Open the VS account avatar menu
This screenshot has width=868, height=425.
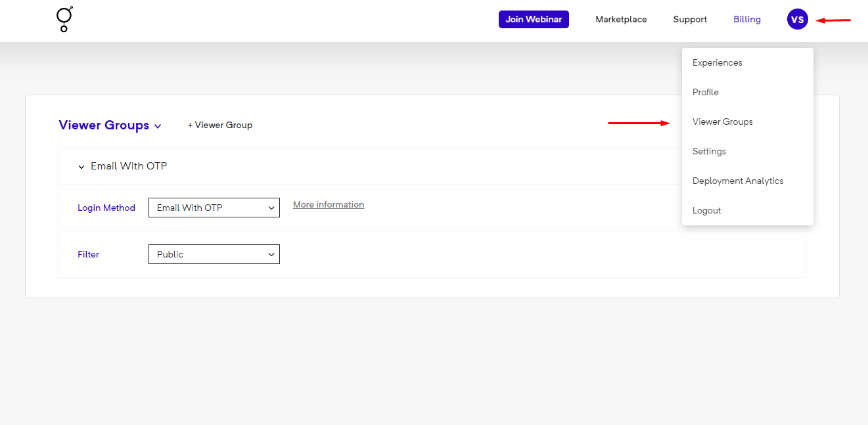pyautogui.click(x=797, y=19)
